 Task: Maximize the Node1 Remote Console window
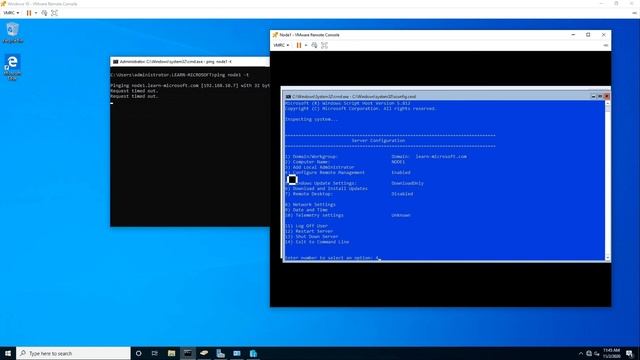(588, 35)
